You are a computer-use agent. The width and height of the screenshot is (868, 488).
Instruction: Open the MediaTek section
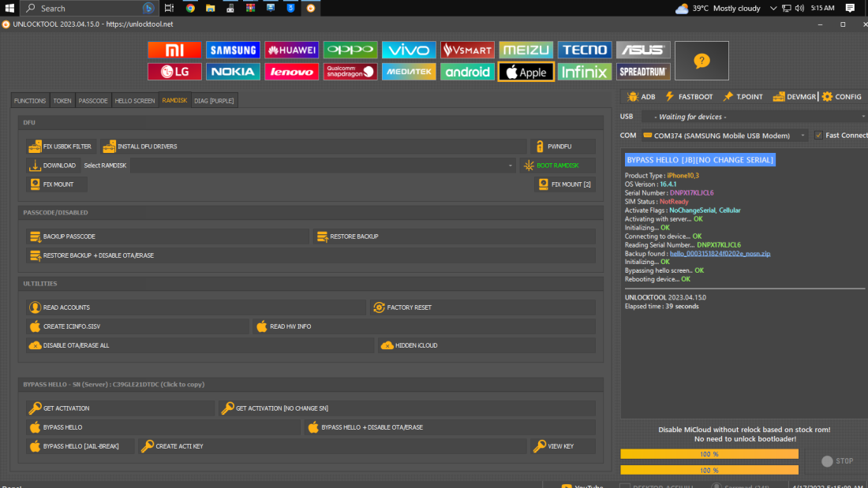pyautogui.click(x=409, y=72)
